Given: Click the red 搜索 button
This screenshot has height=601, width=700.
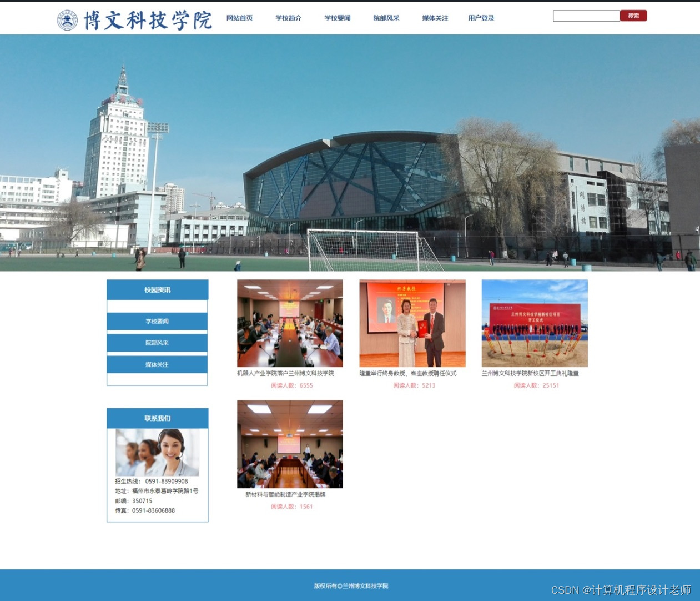Looking at the screenshot, I should click(633, 16).
